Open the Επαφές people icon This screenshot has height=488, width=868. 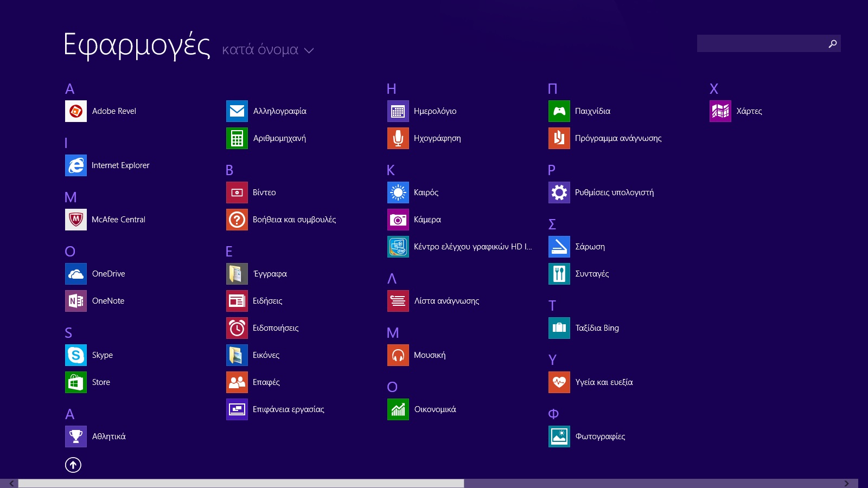(237, 382)
